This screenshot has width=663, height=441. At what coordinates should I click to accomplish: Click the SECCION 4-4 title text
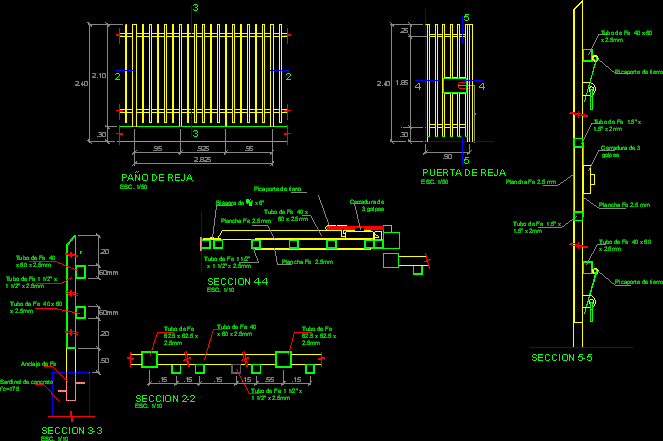(230, 282)
